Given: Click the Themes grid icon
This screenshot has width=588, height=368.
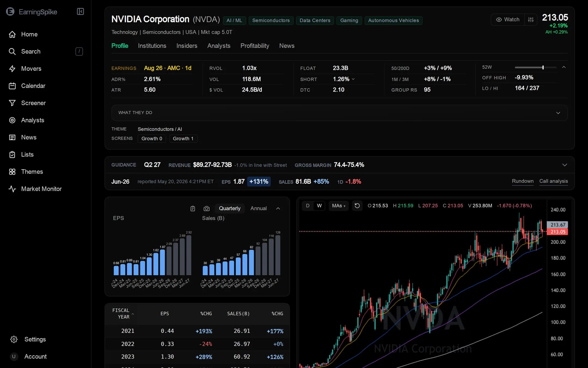Looking at the screenshot, I should 12,172.
